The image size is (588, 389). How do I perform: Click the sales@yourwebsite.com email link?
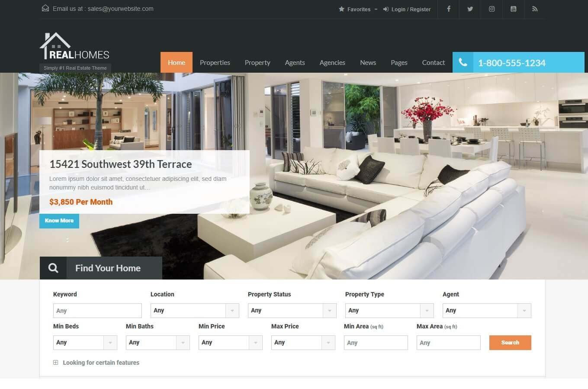coord(120,9)
